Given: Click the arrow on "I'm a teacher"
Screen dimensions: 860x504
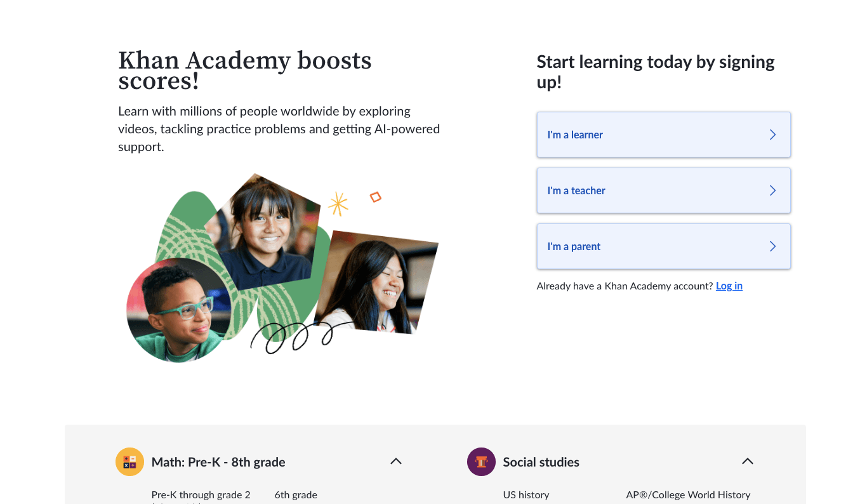Looking at the screenshot, I should (x=772, y=190).
